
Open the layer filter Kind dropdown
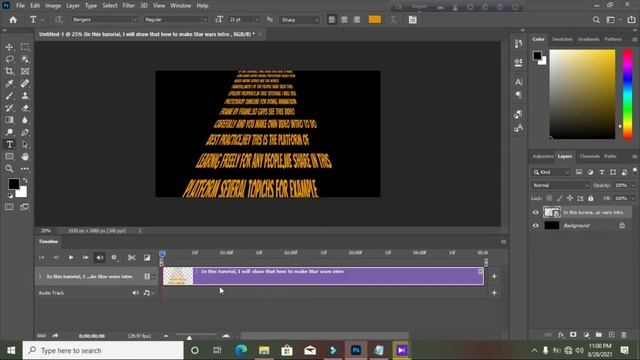[x=551, y=172]
